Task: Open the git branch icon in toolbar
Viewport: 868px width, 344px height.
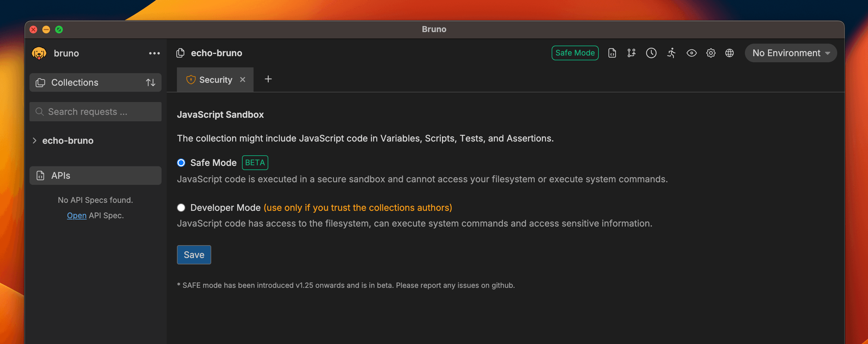Action: click(x=631, y=53)
